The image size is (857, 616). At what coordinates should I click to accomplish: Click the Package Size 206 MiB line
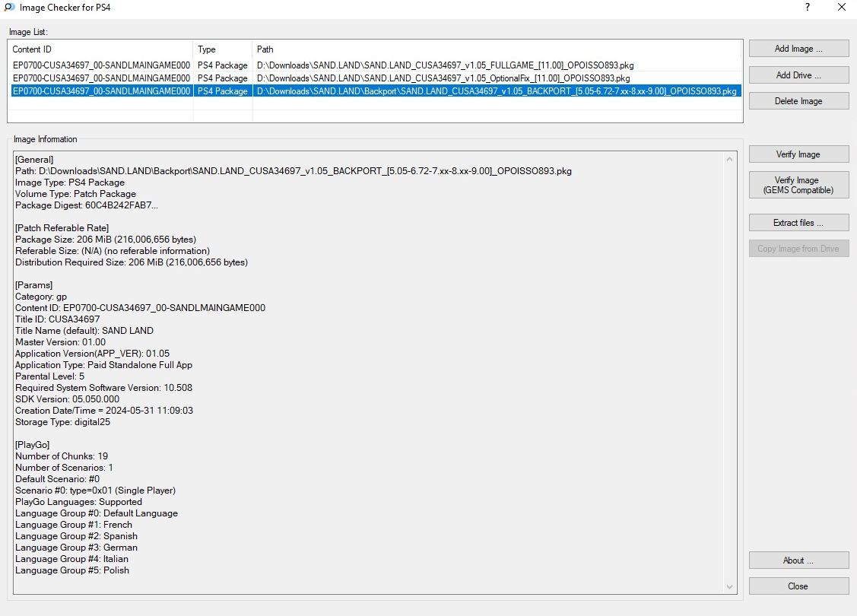coord(106,240)
